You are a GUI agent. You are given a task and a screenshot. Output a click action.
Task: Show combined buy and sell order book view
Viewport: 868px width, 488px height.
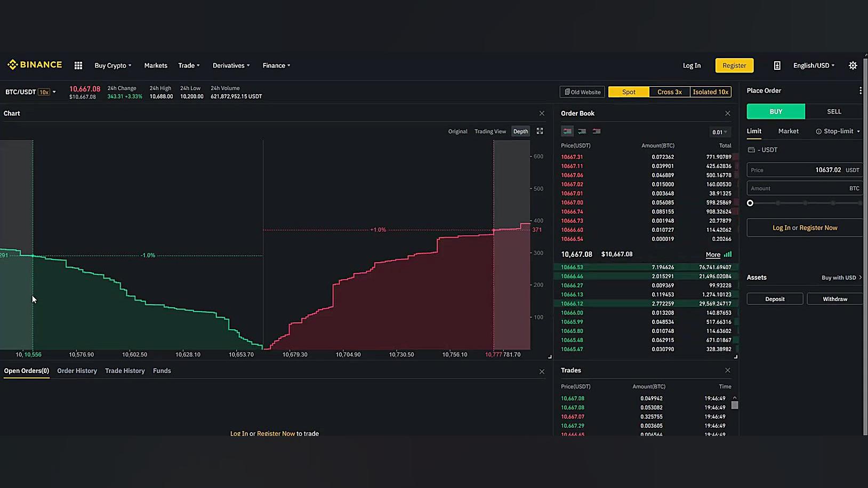(x=567, y=131)
